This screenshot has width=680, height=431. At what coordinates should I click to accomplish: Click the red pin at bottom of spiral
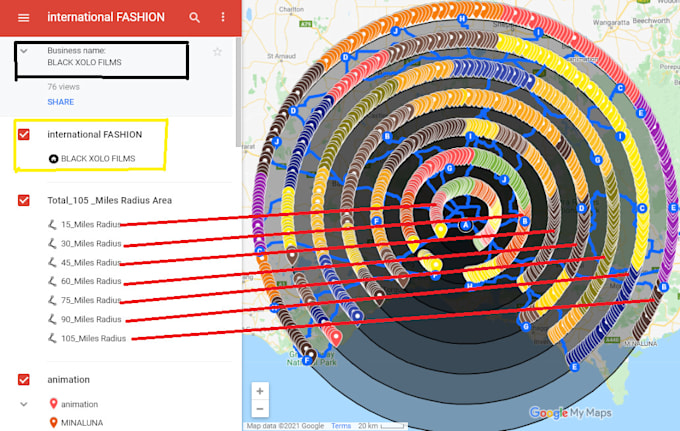click(335, 337)
